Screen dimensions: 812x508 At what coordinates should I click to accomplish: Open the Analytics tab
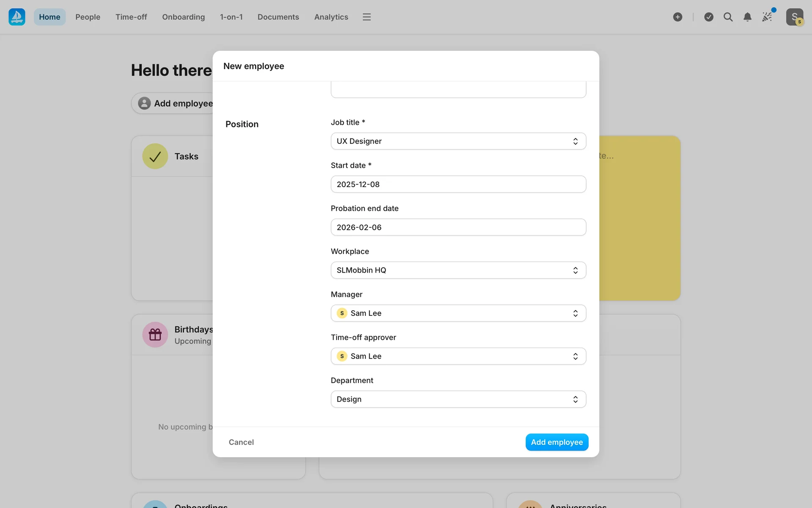pyautogui.click(x=331, y=17)
